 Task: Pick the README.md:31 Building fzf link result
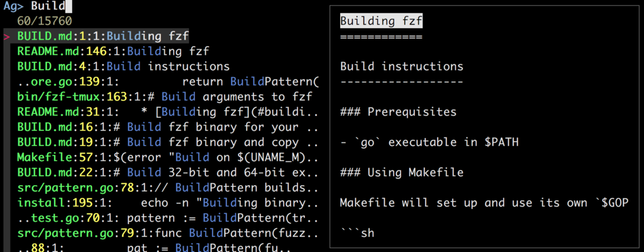click(x=165, y=112)
